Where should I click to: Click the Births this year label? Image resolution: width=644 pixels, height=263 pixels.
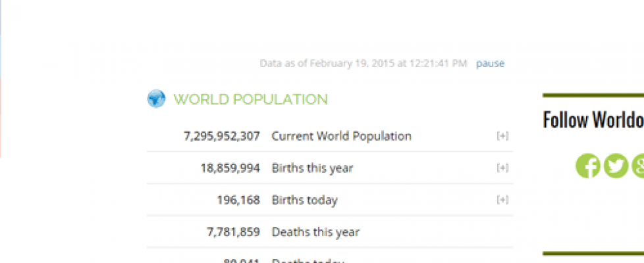312,168
